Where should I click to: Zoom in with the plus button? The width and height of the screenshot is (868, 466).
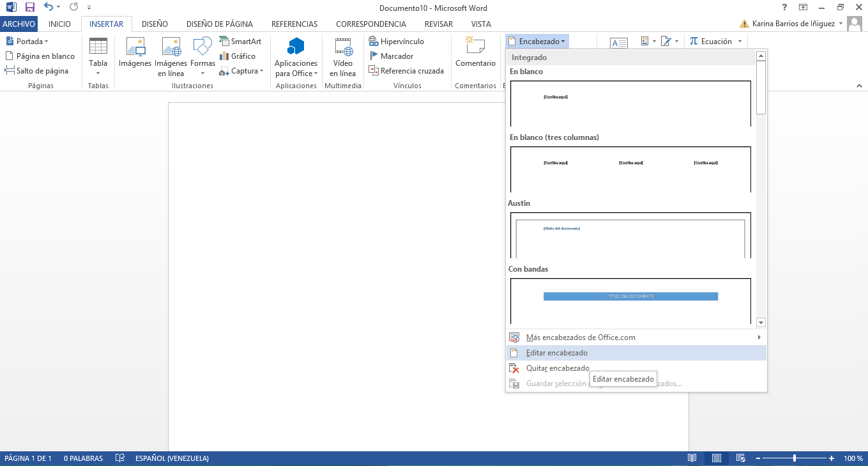pos(832,458)
